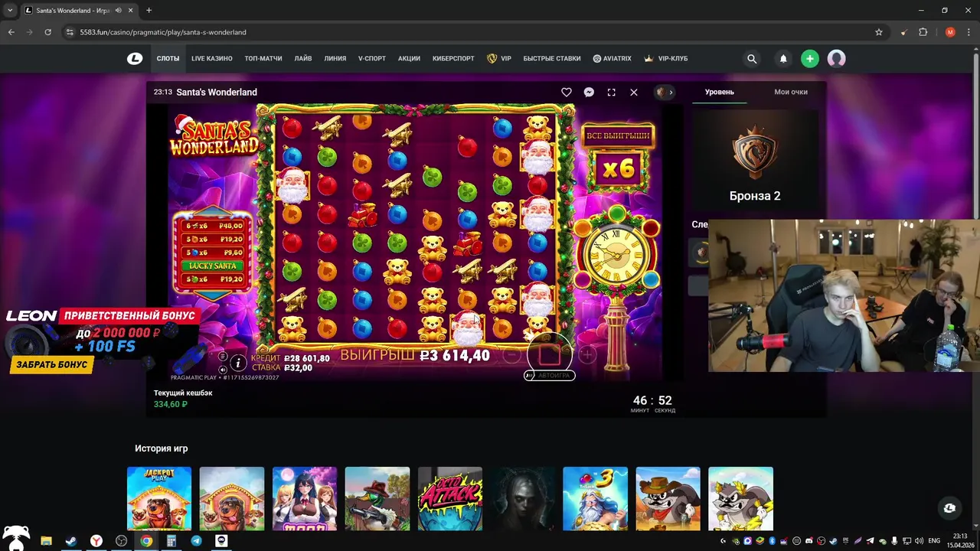The width and height of the screenshot is (980, 551).
Task: View site information icon in address bar
Action: tap(69, 32)
